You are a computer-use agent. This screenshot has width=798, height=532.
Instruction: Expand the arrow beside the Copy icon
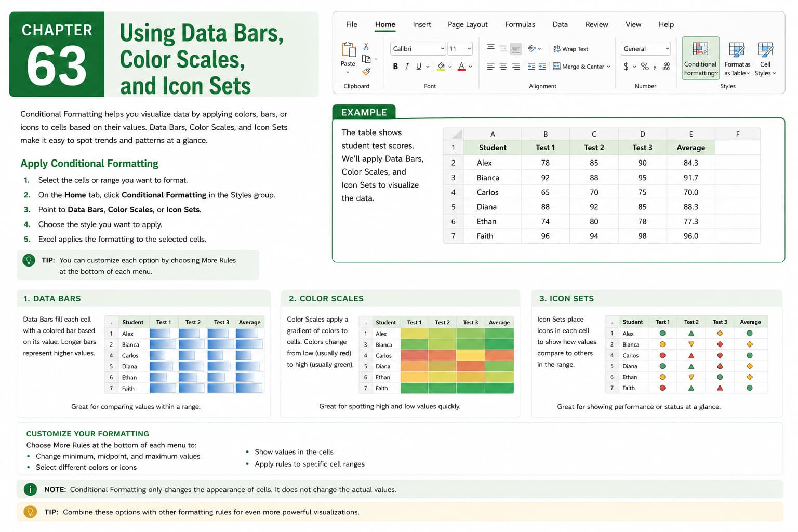tap(376, 59)
